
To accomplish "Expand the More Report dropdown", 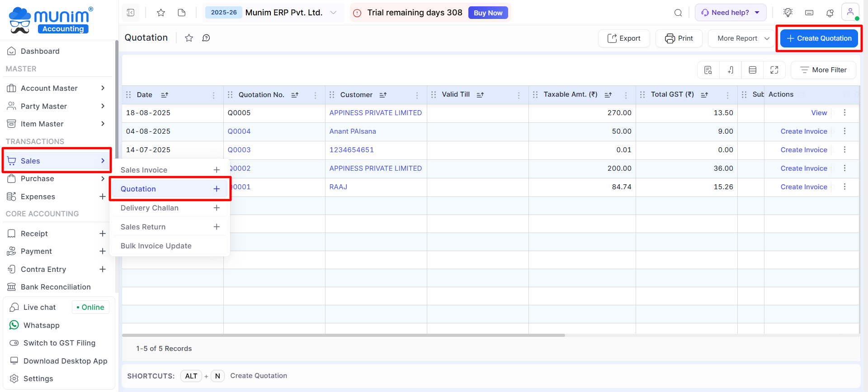I will (743, 38).
